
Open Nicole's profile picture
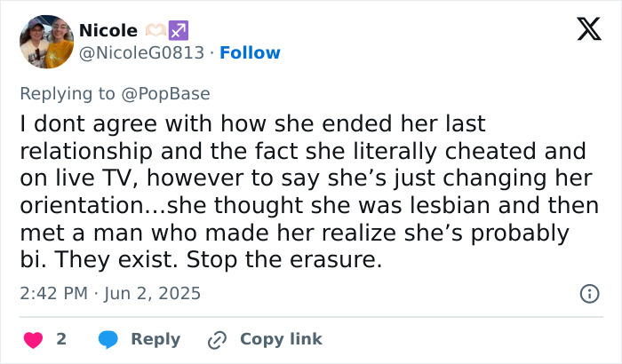click(x=46, y=42)
